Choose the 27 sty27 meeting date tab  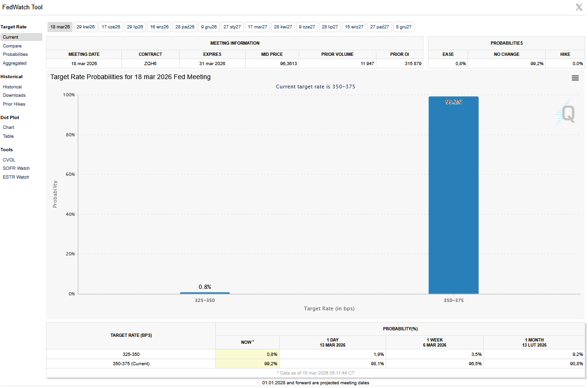tap(232, 27)
